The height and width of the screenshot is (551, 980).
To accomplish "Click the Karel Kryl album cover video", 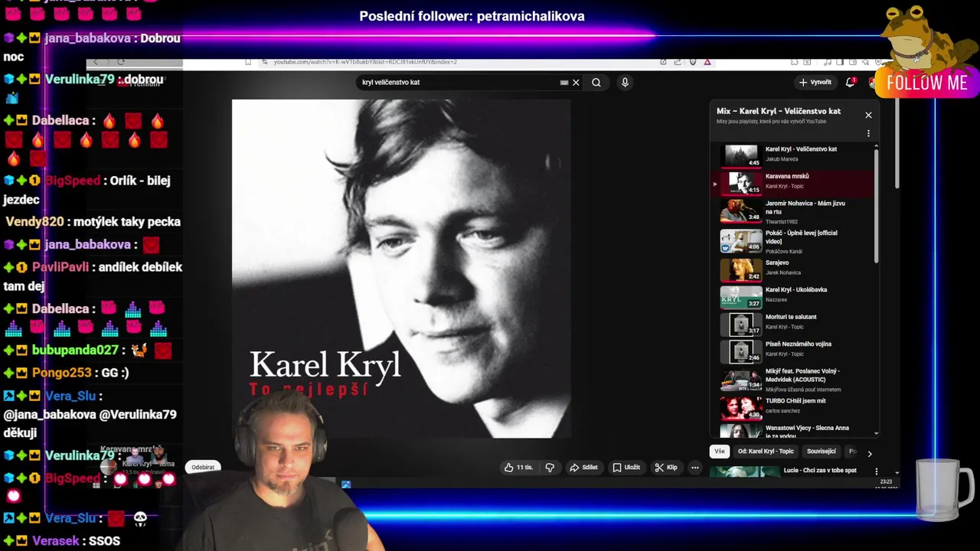I will [401, 269].
